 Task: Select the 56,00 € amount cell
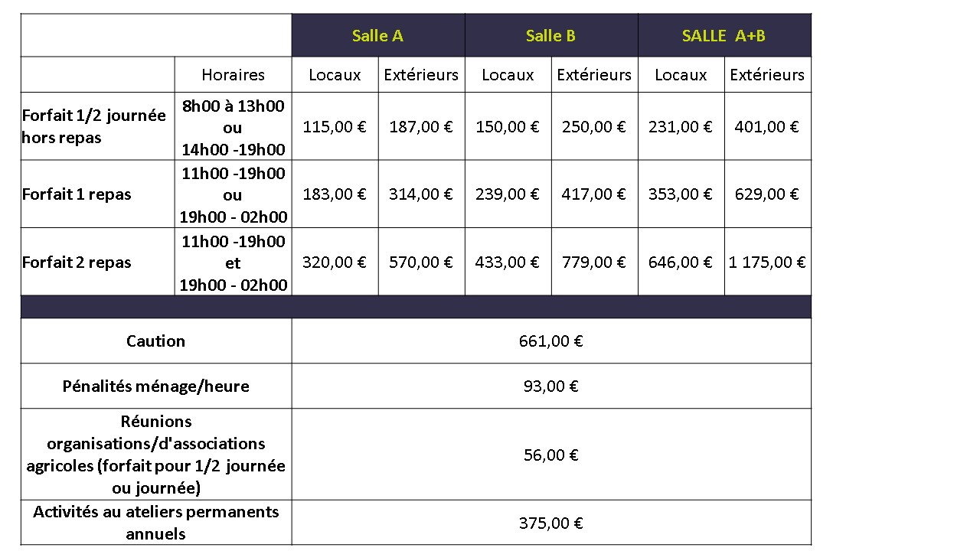[x=550, y=455]
